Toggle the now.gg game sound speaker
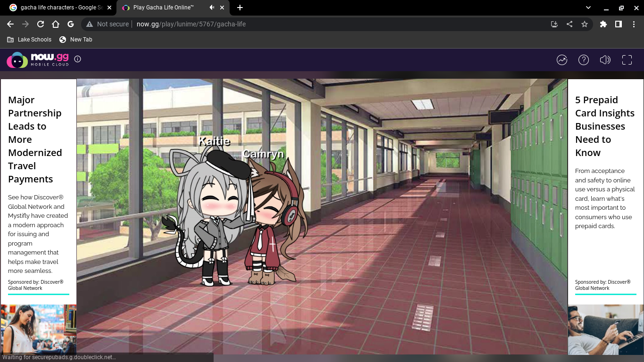The image size is (644, 362). pos(605,60)
